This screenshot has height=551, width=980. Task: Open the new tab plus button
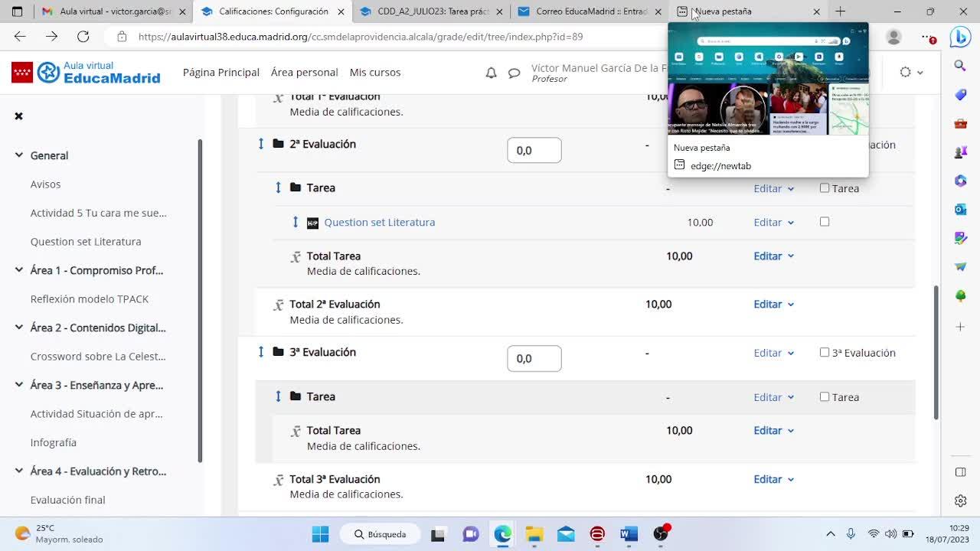pyautogui.click(x=840, y=11)
